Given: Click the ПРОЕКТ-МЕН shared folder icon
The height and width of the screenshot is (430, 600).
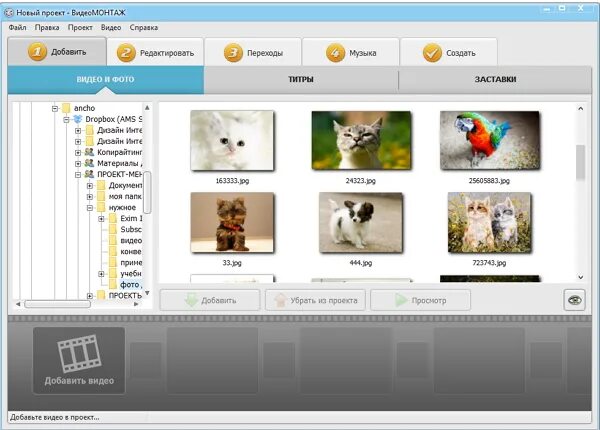Looking at the screenshot, I should 89,174.
